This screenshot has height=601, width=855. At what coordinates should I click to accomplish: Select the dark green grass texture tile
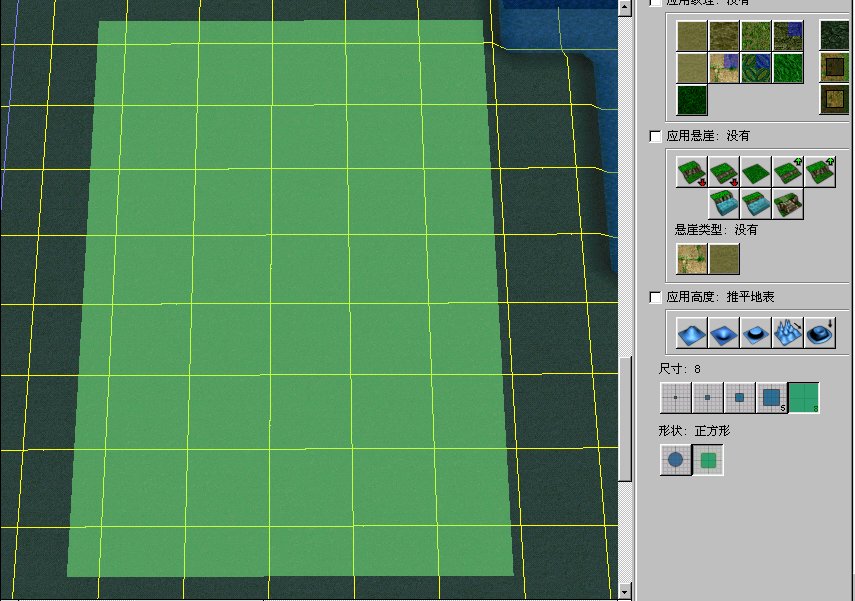[x=692, y=100]
